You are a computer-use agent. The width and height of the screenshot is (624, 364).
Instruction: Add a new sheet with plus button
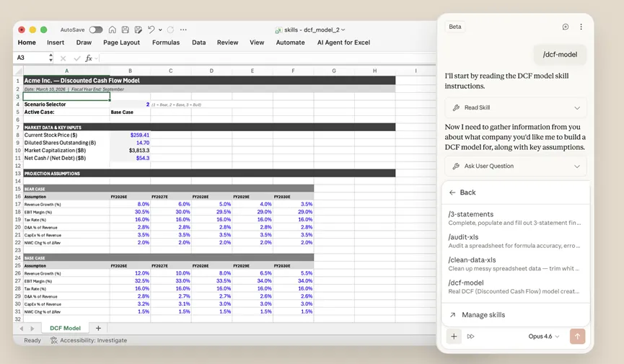(x=98, y=328)
